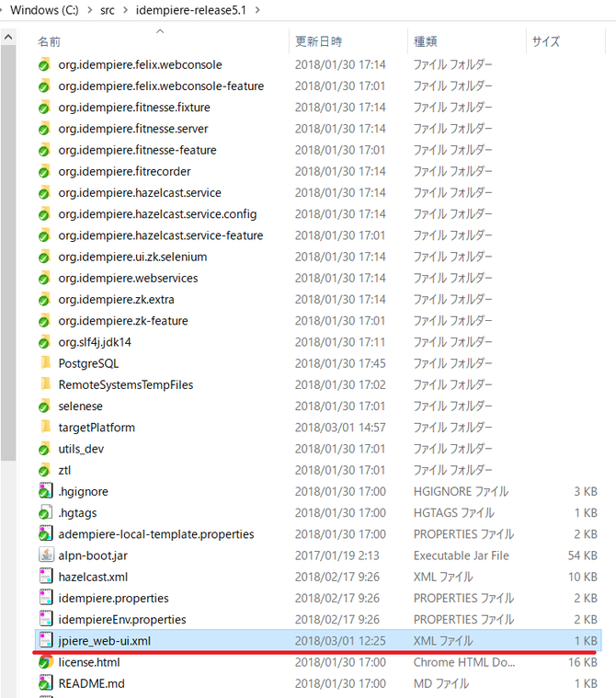Expand the chevron after idempiere-release5.1 breadcrumb
The width and height of the screenshot is (616, 698).
point(257,10)
